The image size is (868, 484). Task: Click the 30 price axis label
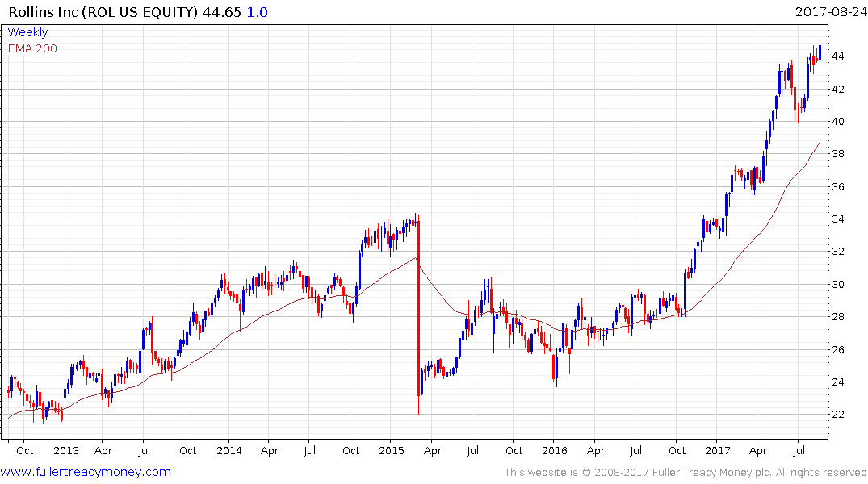click(x=837, y=284)
